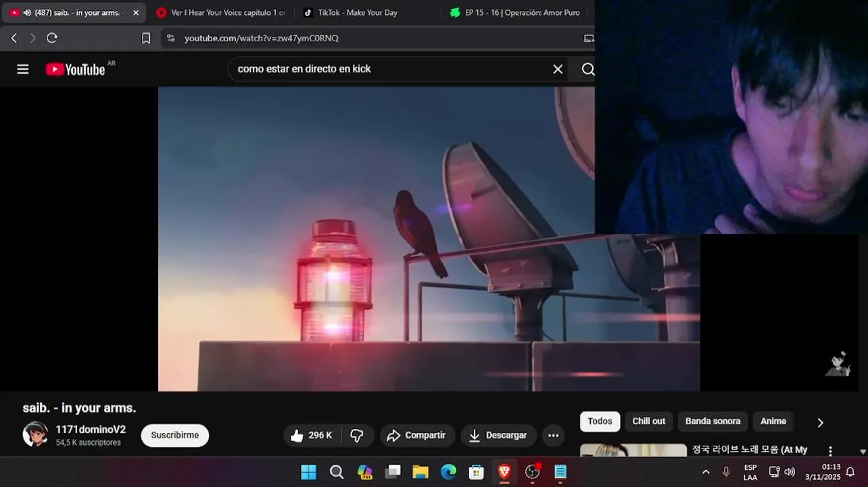Expand hidden system tray icons

[x=706, y=472]
